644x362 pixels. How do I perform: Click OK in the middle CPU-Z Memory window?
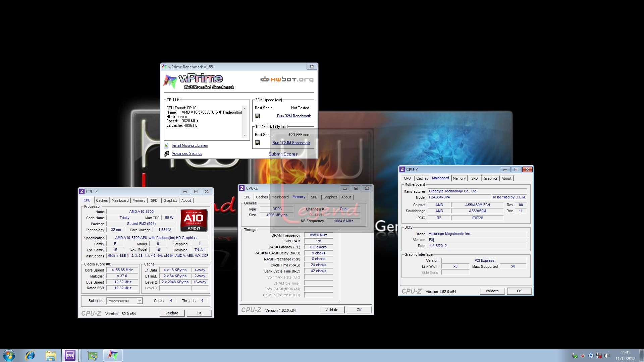(x=359, y=310)
